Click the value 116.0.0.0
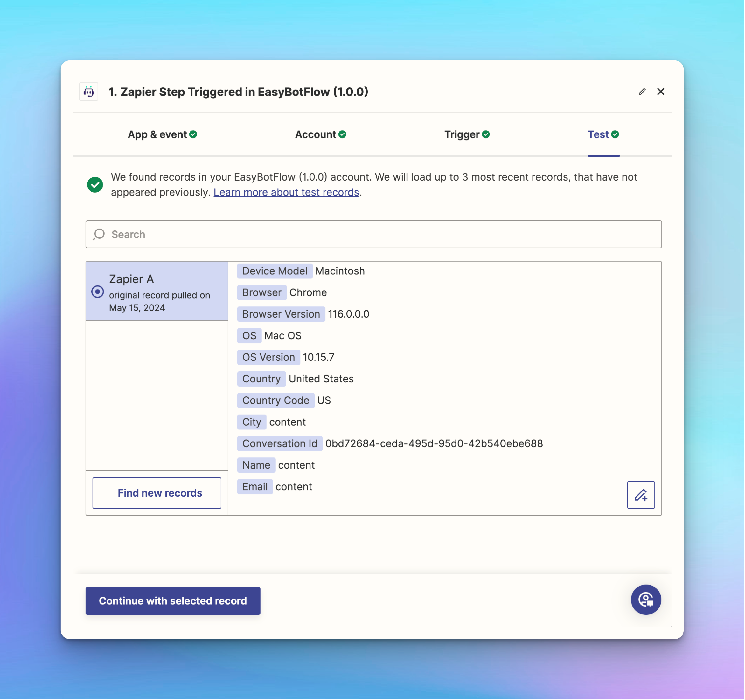 pos(349,314)
